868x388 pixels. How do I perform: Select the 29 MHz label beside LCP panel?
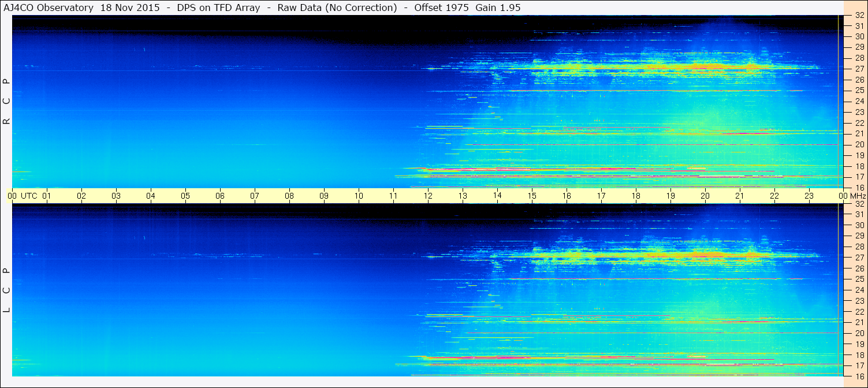tap(859, 236)
